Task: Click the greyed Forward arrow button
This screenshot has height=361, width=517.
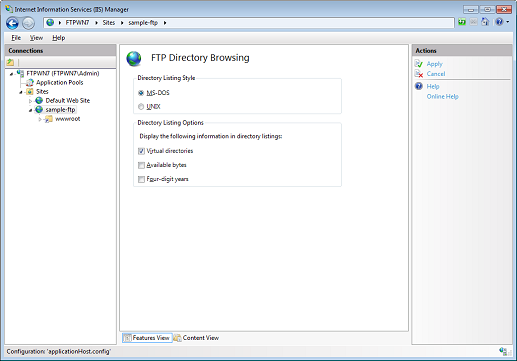Action: (x=28, y=23)
